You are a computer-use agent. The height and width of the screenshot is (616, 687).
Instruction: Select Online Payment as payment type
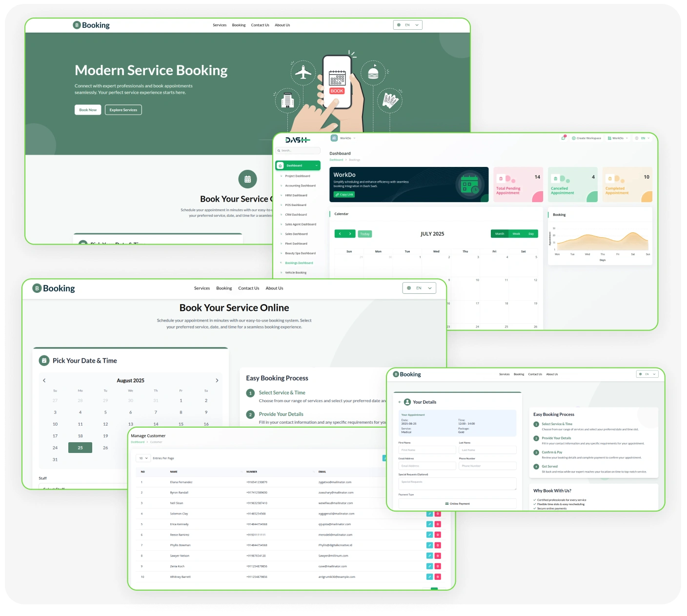(x=457, y=503)
